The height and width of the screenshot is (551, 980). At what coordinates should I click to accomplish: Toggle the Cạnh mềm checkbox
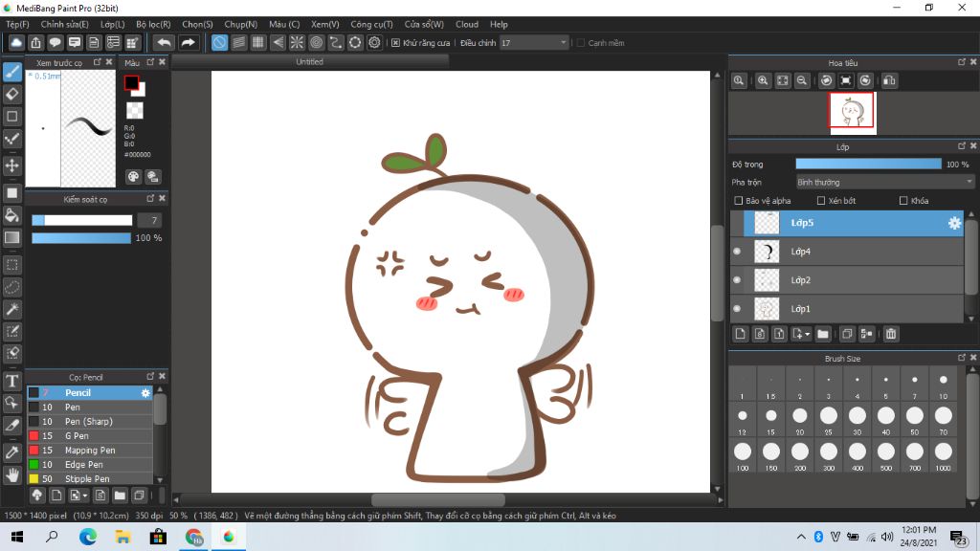pos(581,42)
